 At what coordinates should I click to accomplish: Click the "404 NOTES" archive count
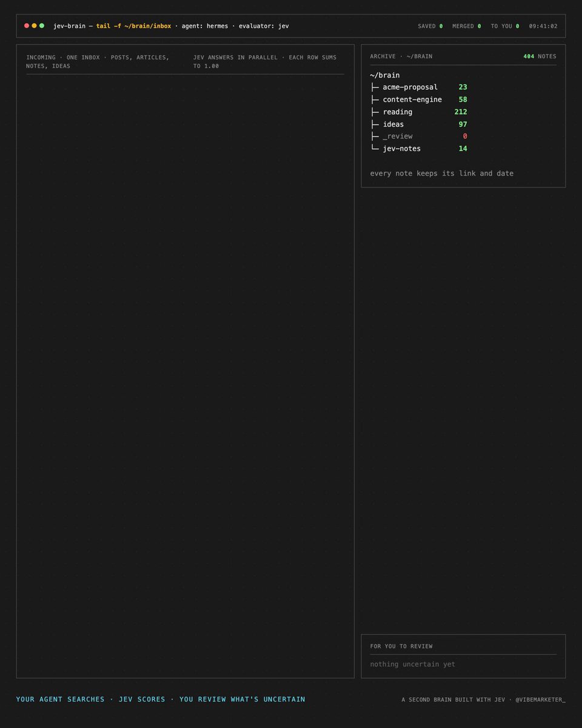540,56
